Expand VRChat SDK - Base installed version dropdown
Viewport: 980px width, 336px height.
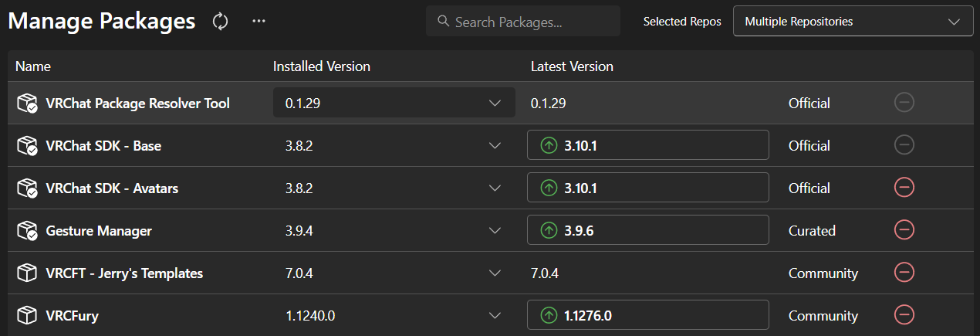click(495, 145)
